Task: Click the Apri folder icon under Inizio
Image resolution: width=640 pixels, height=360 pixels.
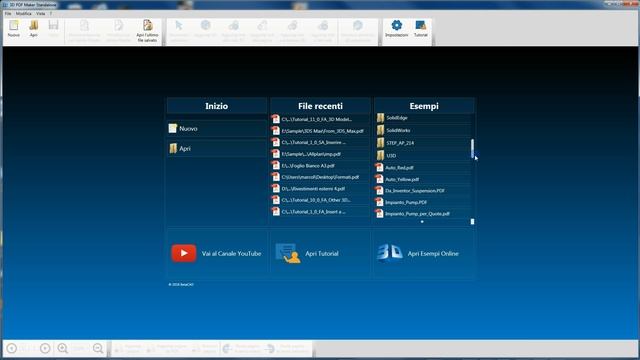Action: (x=173, y=148)
